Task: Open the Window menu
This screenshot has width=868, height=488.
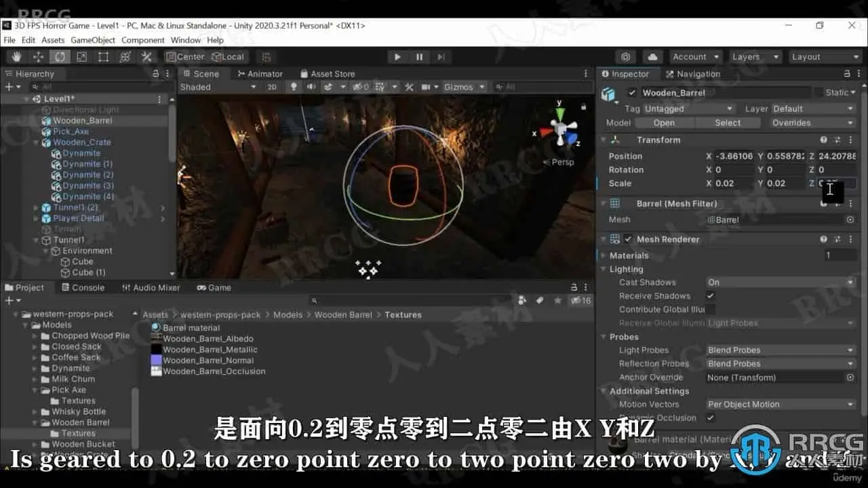Action: coord(186,40)
